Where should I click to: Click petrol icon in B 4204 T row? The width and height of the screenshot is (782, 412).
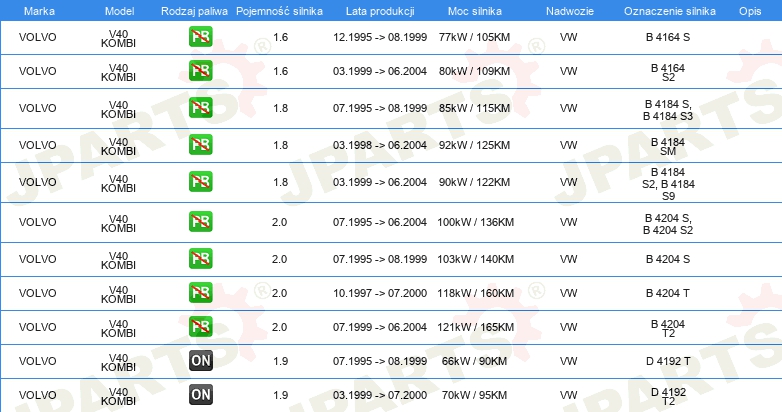tap(200, 292)
